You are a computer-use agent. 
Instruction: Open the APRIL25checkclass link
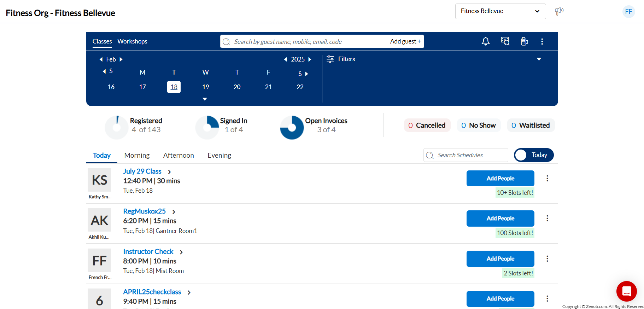click(x=152, y=292)
